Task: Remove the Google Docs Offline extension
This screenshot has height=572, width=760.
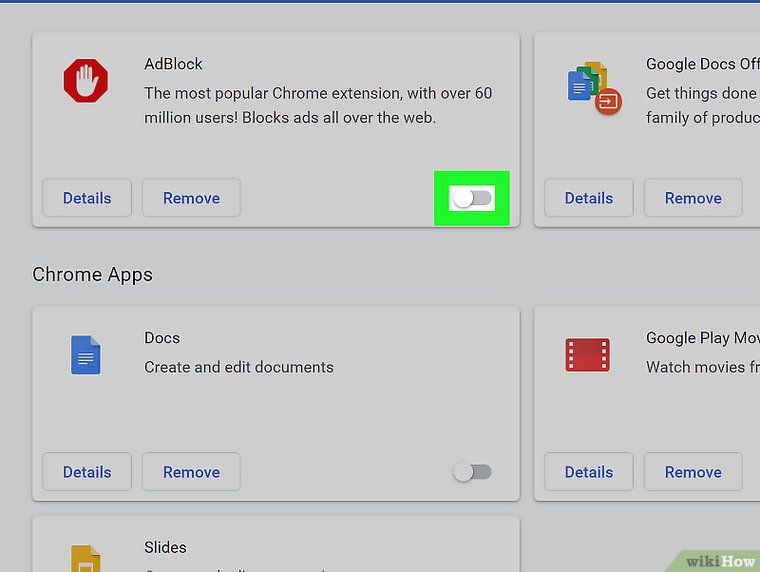Action: pyautogui.click(x=693, y=198)
